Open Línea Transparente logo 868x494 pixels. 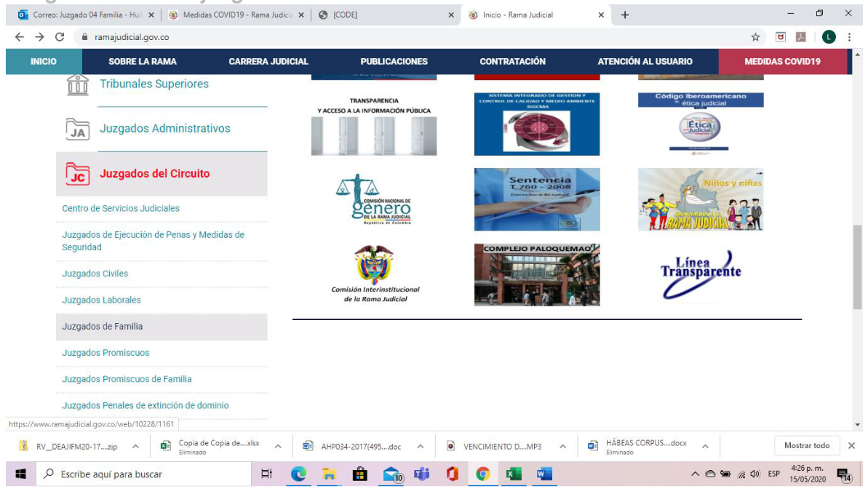click(701, 275)
